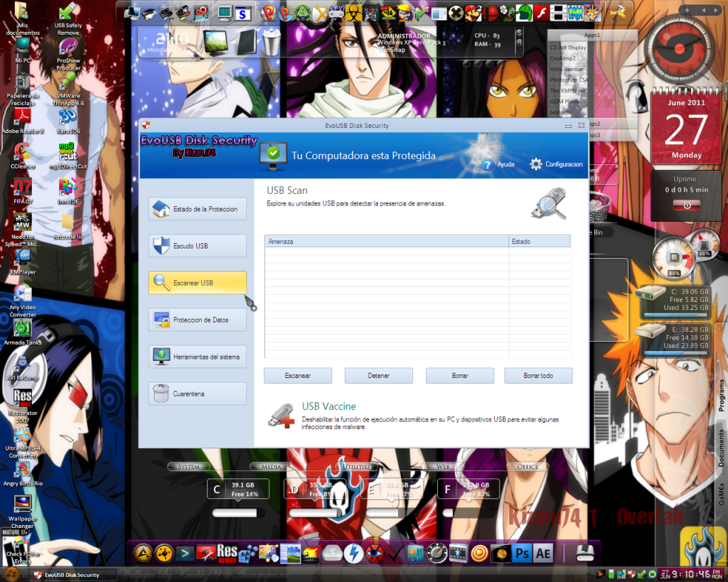Screen dimensions: 728x582
Task: Open Herramientas del sistema section
Action: (x=198, y=357)
